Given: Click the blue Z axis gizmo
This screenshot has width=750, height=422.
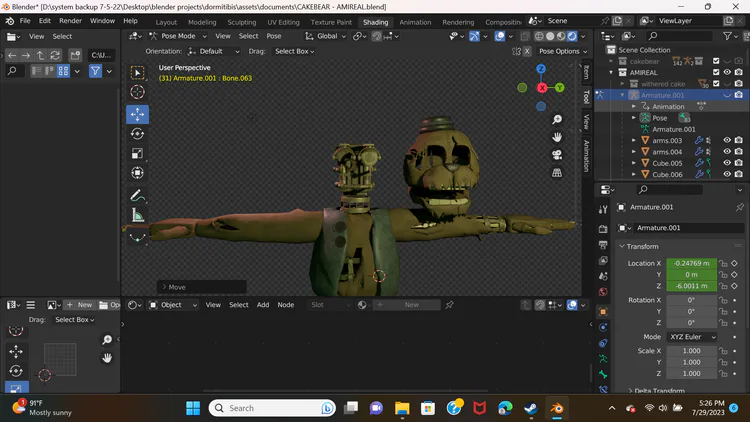Looking at the screenshot, I should [541, 69].
